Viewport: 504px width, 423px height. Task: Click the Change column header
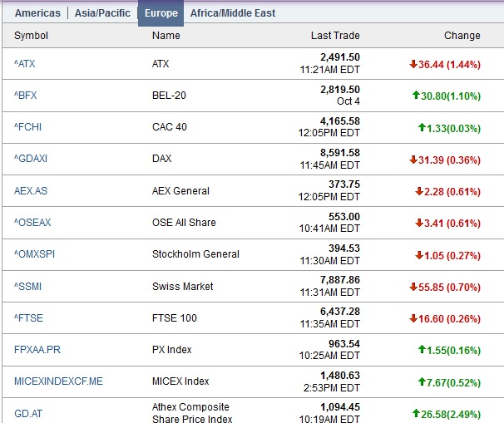pos(462,36)
